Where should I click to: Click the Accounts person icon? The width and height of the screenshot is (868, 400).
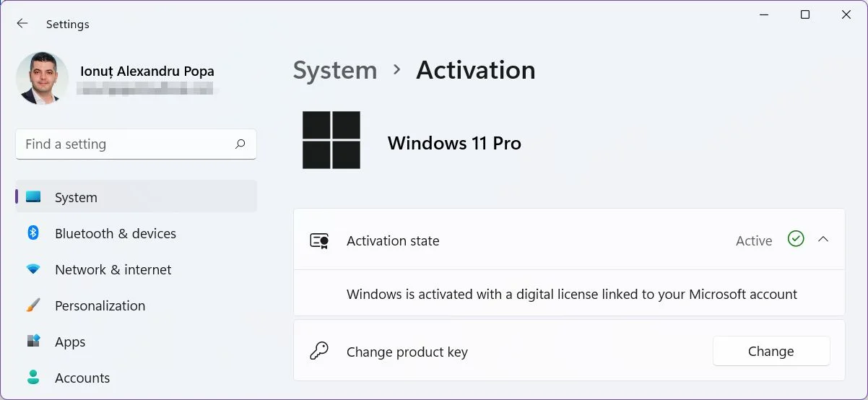33,378
